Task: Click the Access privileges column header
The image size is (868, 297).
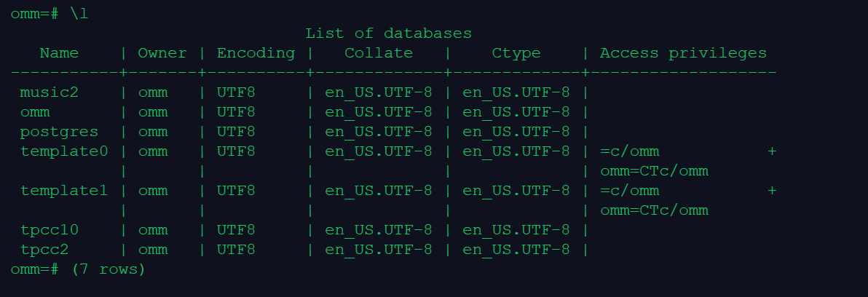Action: tap(683, 53)
